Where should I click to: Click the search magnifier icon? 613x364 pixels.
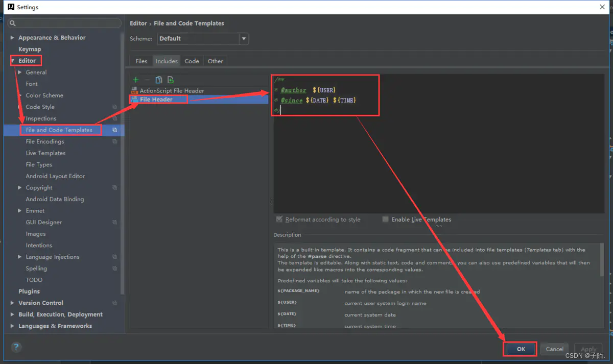[12, 23]
